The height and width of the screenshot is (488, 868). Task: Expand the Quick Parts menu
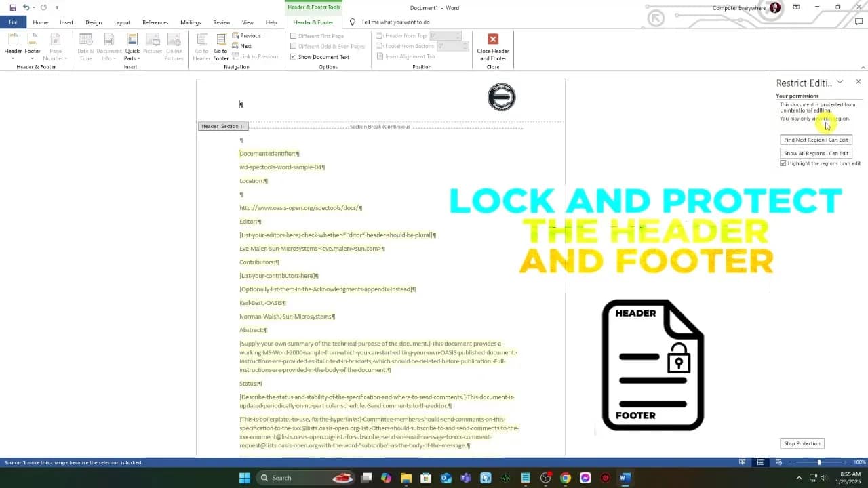[x=132, y=46]
